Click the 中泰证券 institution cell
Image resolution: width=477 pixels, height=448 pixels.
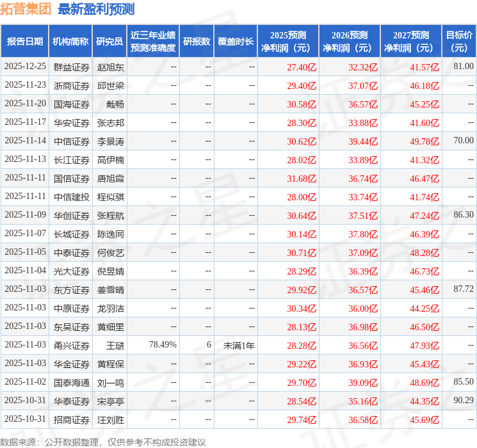pyautogui.click(x=72, y=253)
